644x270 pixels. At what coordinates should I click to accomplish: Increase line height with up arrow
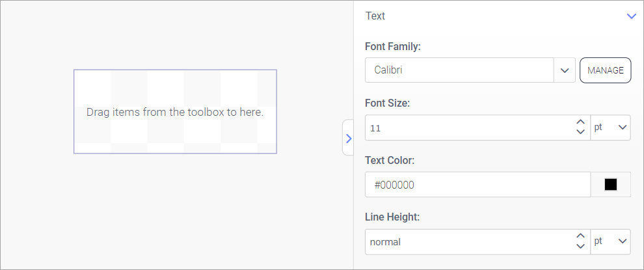581,237
